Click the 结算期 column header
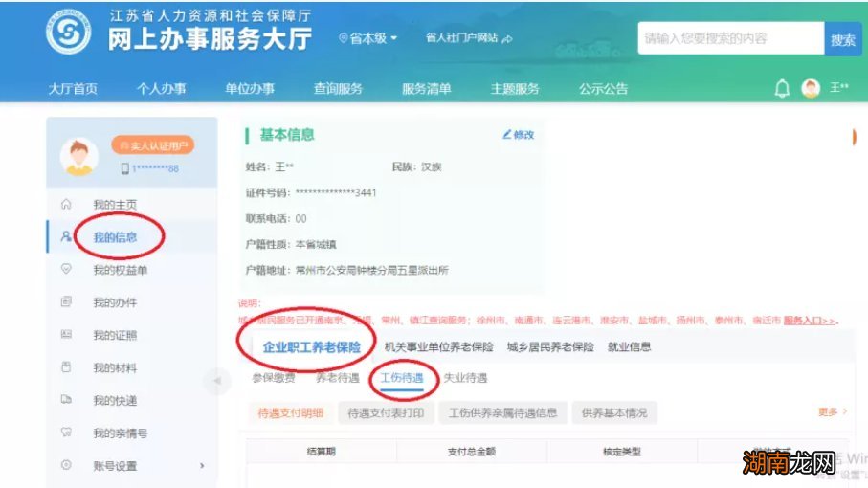The width and height of the screenshot is (868, 488). pos(321,452)
